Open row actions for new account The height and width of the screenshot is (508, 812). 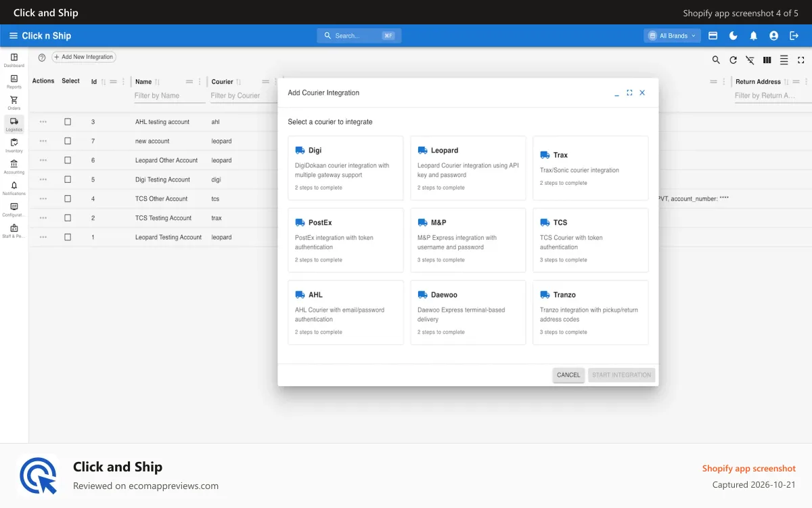coord(43,141)
